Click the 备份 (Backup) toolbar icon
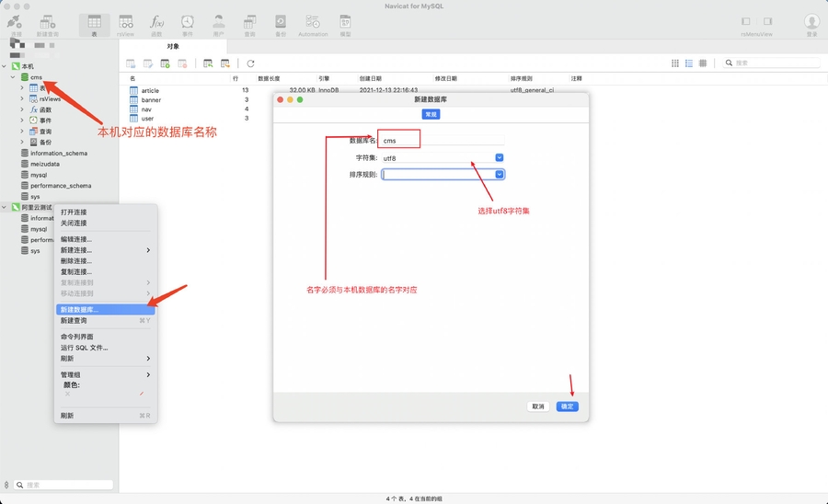The image size is (828, 504). tap(281, 24)
